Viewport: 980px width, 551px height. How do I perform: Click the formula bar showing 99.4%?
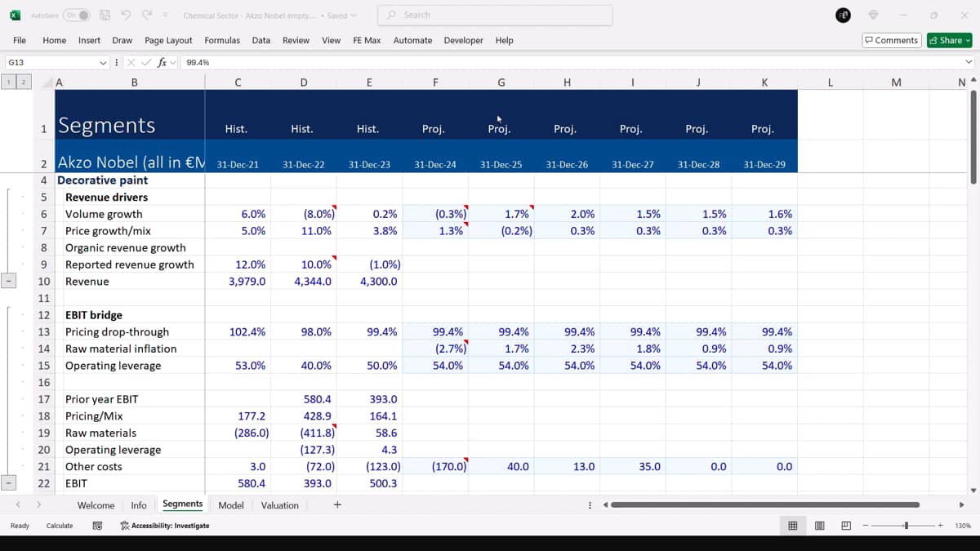pyautogui.click(x=570, y=62)
